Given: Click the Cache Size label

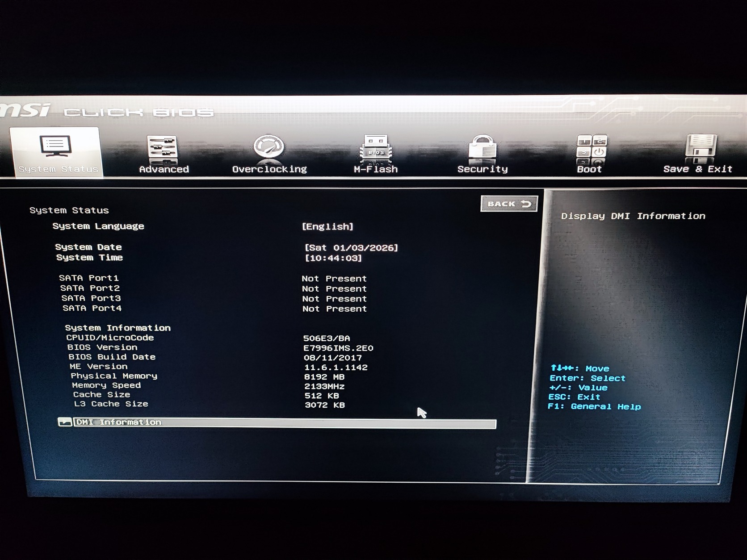Looking at the screenshot, I should [101, 395].
